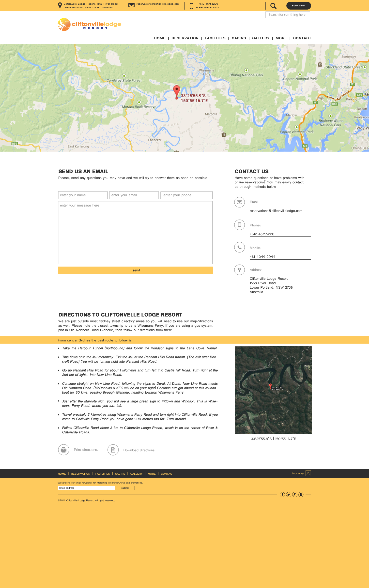Click the footer FACILITIES link
The width and height of the screenshot is (369, 588).
(103, 474)
